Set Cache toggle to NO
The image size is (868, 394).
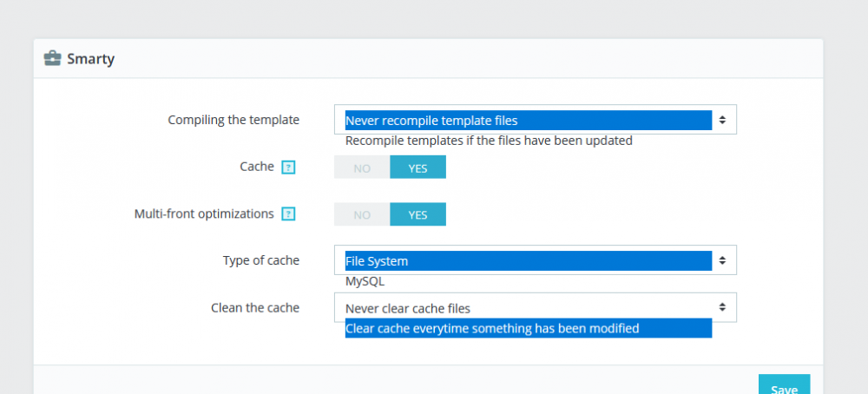click(362, 167)
